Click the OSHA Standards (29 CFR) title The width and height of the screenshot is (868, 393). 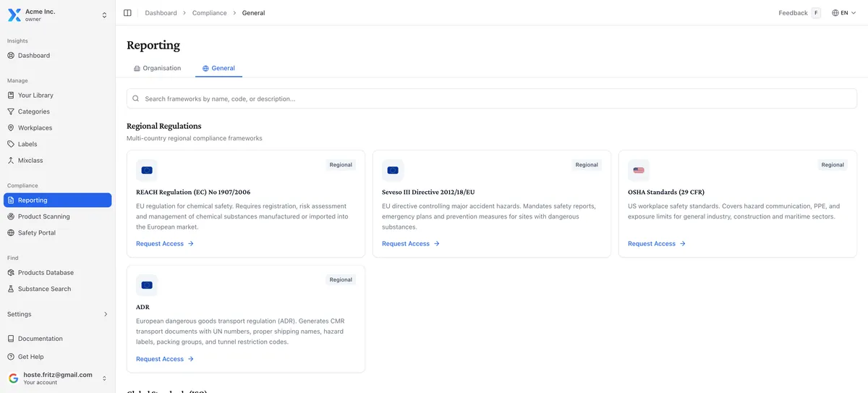pyautogui.click(x=666, y=193)
